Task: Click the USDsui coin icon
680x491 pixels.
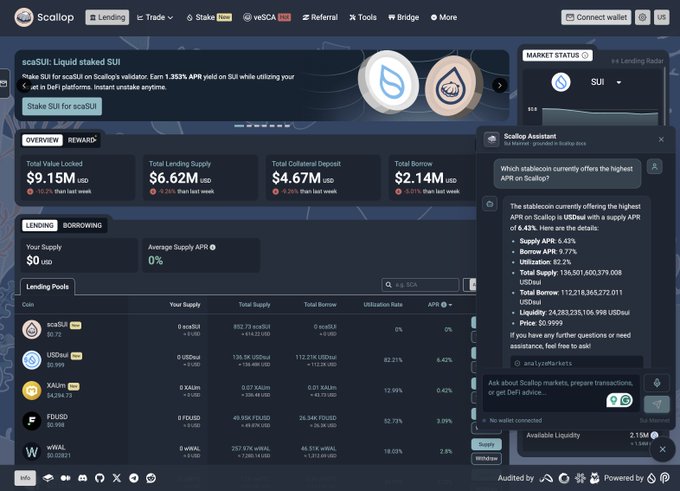Action: pos(32,360)
